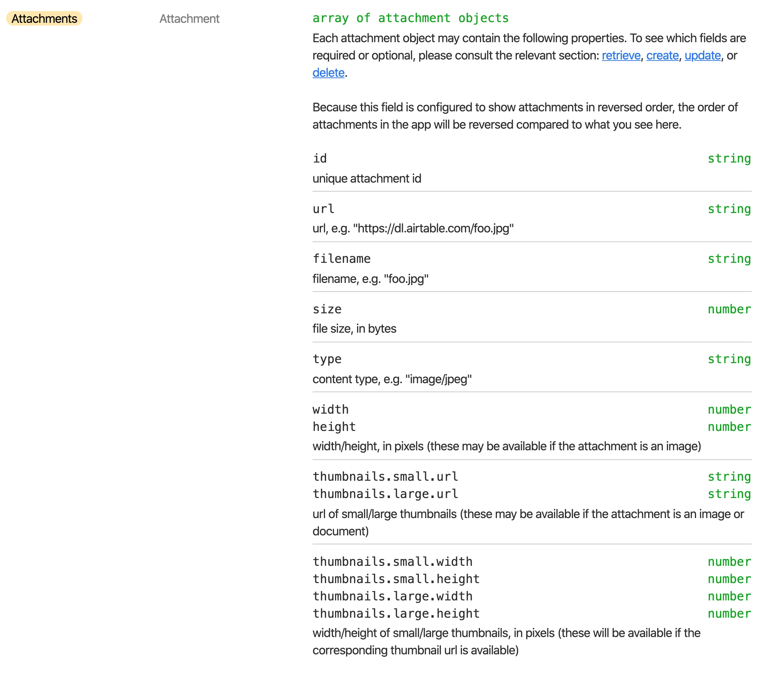Click the 'string' type beside url
The width and height of the screenshot is (769, 700).
[x=729, y=209]
